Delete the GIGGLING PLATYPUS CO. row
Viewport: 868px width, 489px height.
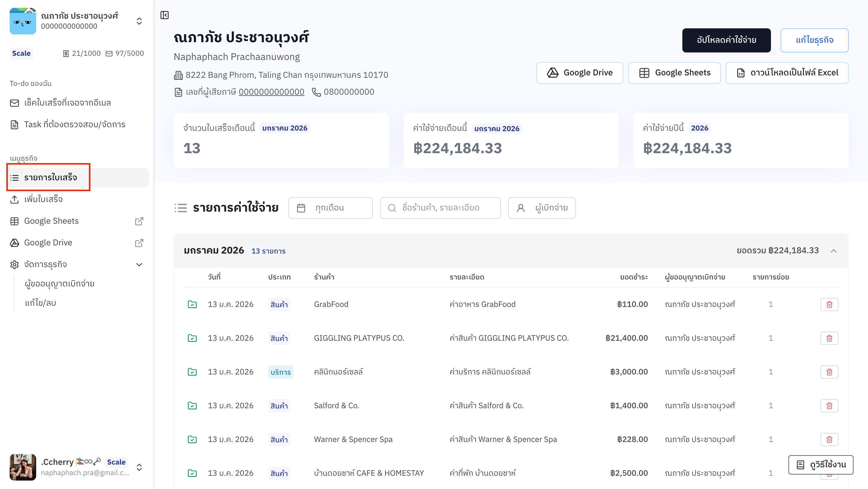(829, 338)
